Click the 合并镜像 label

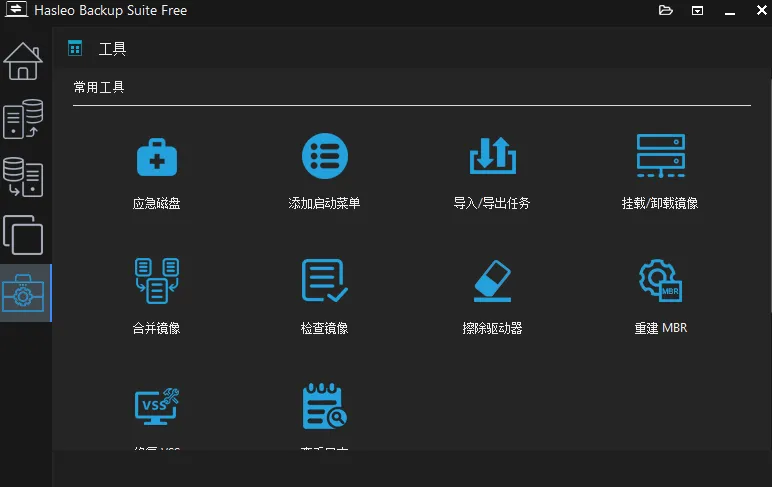pyautogui.click(x=157, y=328)
